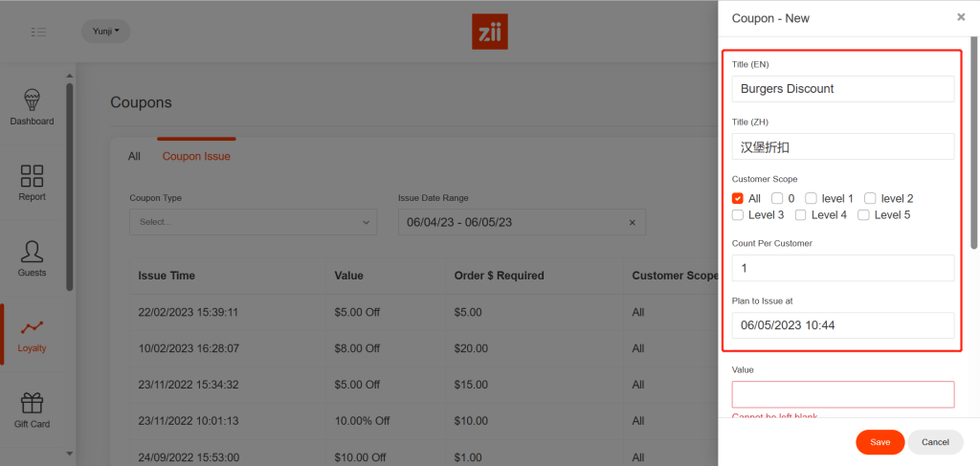This screenshot has width=980, height=466.
Task: Open the Gift Card icon
Action: tap(32, 403)
